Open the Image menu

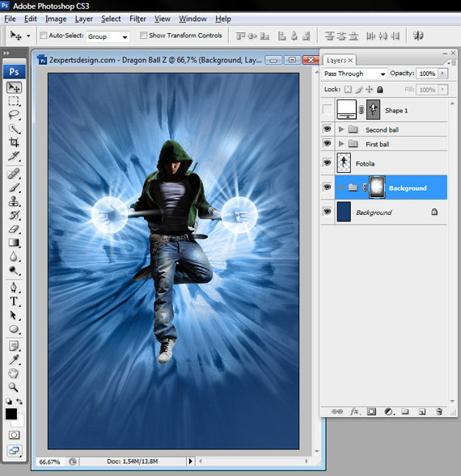pyautogui.click(x=56, y=19)
